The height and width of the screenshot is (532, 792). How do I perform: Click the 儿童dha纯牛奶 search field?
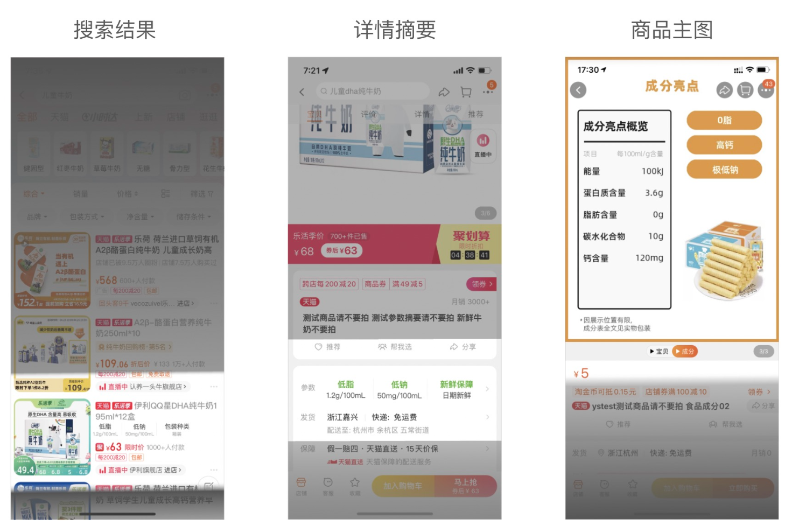pos(372,91)
